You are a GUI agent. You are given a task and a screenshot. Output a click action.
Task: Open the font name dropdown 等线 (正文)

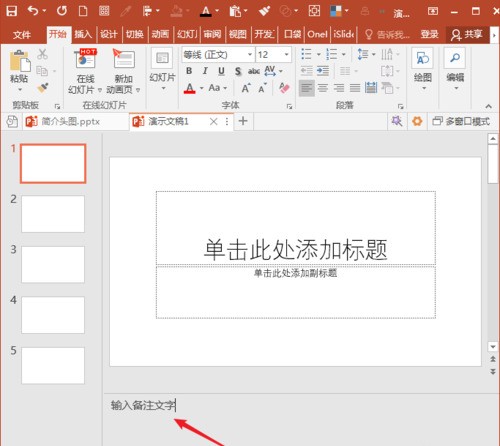click(x=218, y=54)
